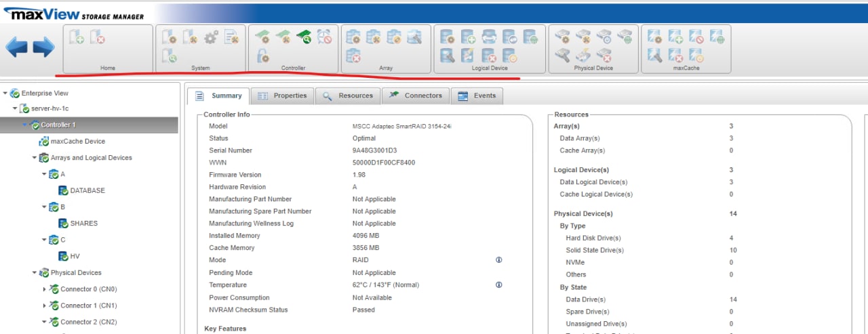This screenshot has height=334, width=868.
Task: Click the disk with red X icon in Physical Device group
Action: 604,56
